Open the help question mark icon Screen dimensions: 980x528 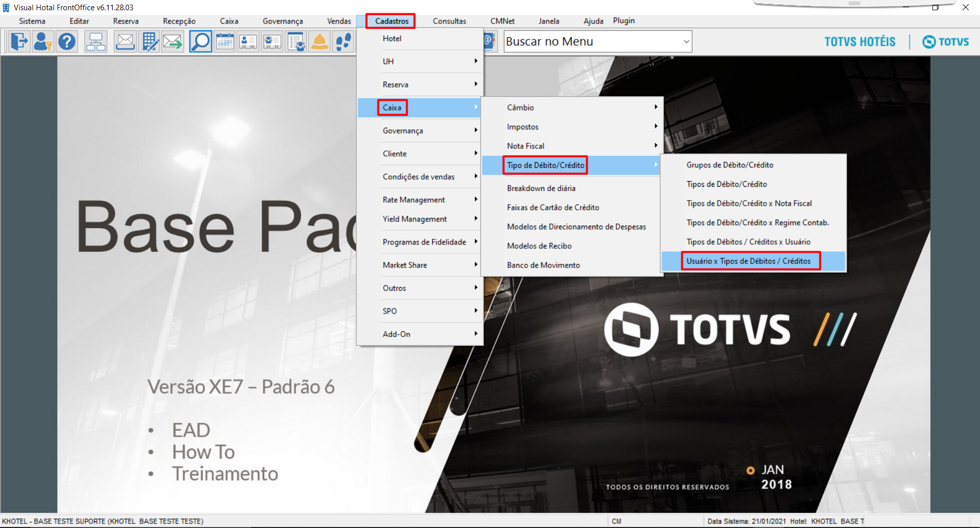(66, 41)
